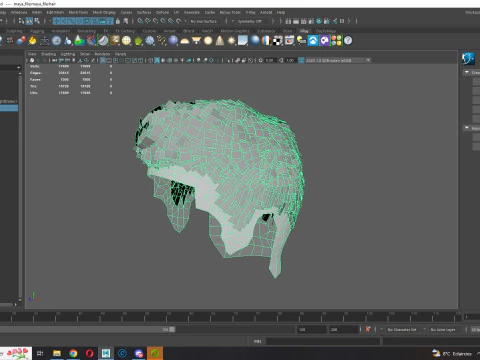Toggle view transform icon beside ACES dropdown

click(301, 60)
